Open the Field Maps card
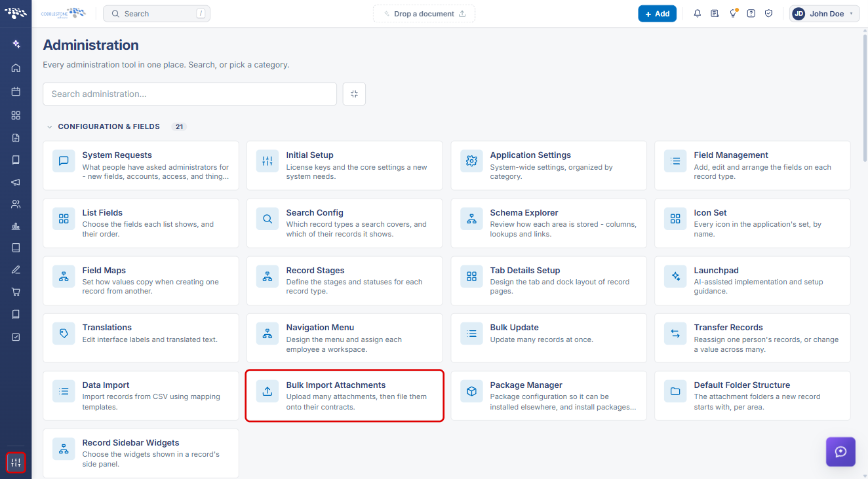The image size is (868, 479). [141, 281]
